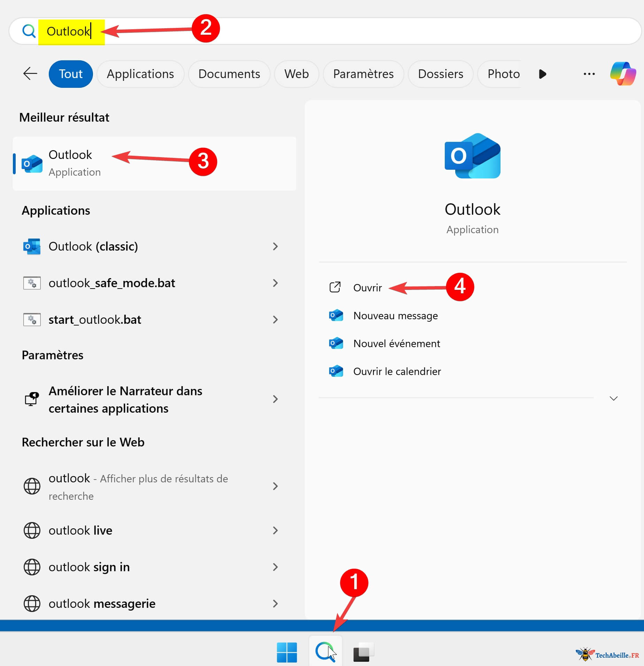644x666 pixels.
Task: Switch to the Applications filter tab
Action: click(x=140, y=74)
